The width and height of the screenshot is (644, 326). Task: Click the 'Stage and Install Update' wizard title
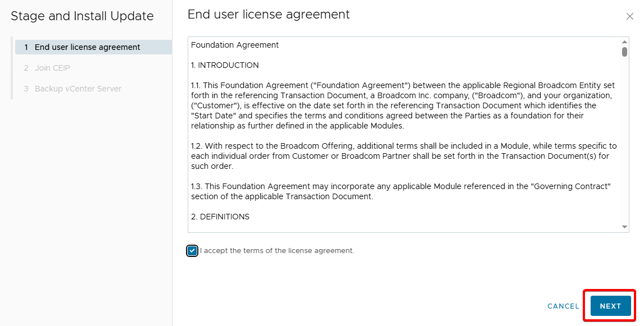[82, 16]
